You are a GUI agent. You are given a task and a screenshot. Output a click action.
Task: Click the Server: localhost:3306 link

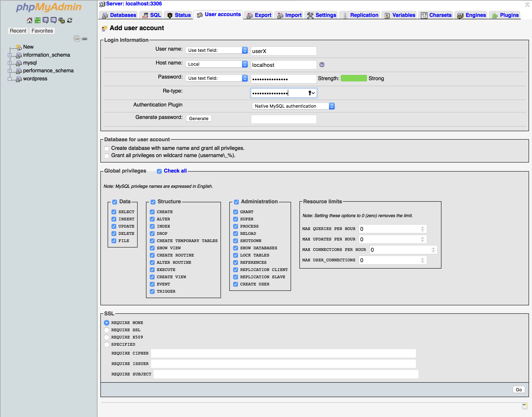134,4
